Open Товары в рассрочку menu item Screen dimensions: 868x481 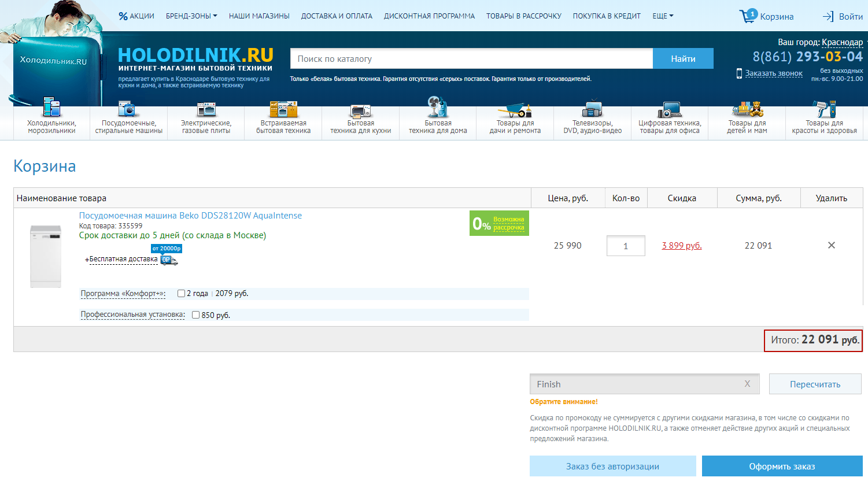point(524,16)
